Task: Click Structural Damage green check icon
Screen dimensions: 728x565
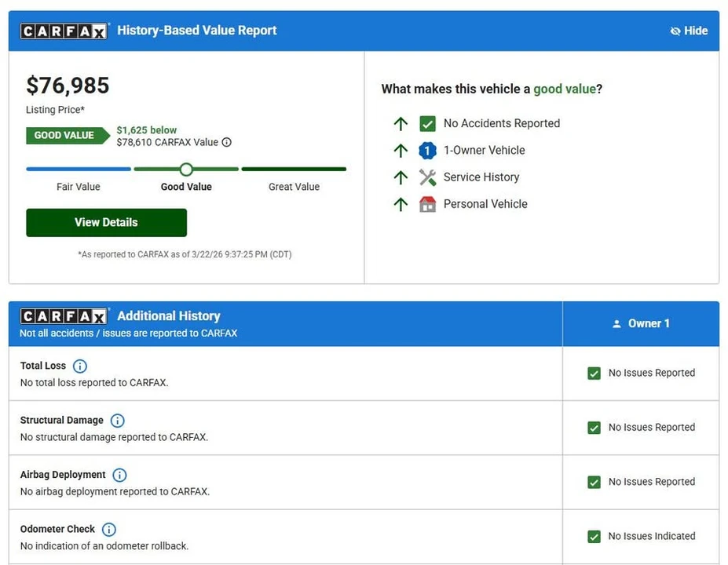Action: coord(594,428)
